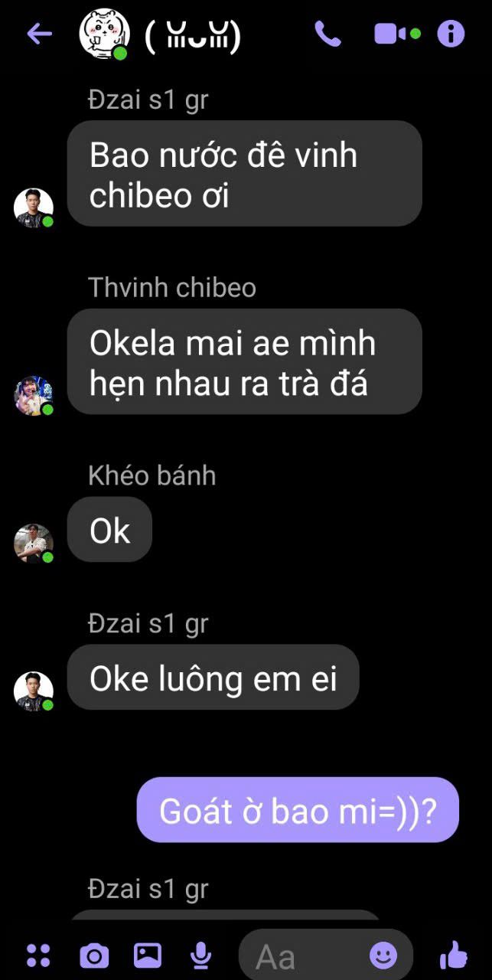
Task: Select the purple "Goát ờ bao mi=))?" message
Action: [x=298, y=810]
